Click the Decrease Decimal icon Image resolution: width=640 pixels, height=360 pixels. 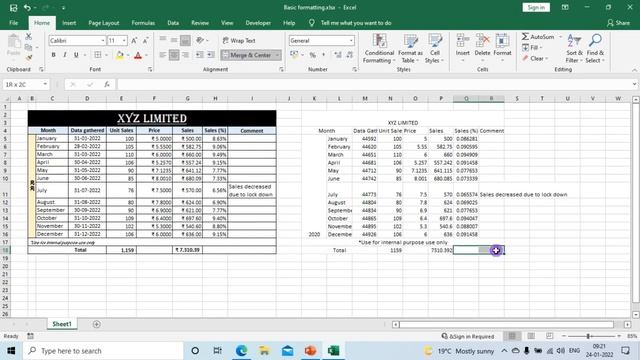pos(349,55)
